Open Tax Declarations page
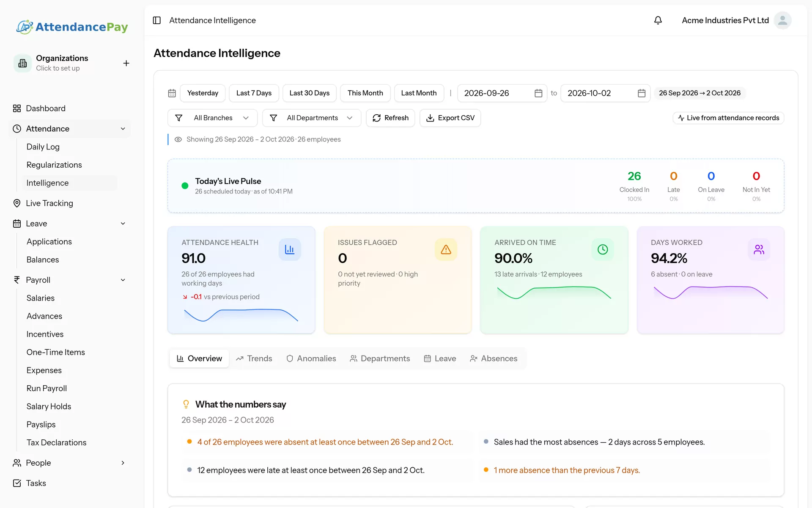812x508 pixels. 70,442
